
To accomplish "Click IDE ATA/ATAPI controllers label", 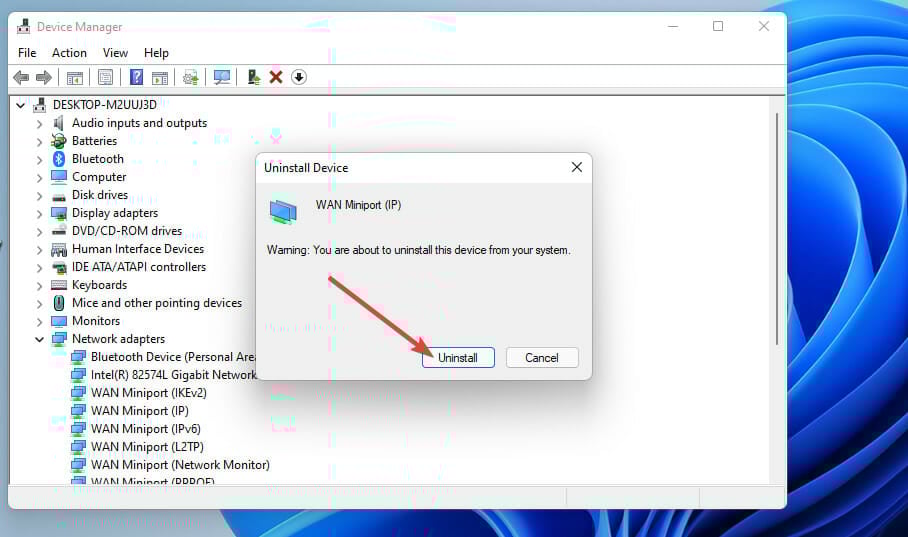I will tap(139, 267).
